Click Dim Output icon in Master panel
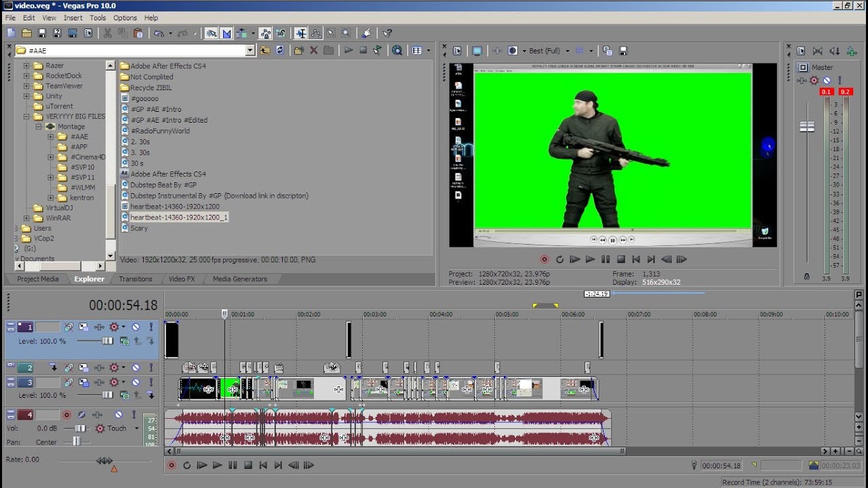The image size is (868, 488). (834, 51)
